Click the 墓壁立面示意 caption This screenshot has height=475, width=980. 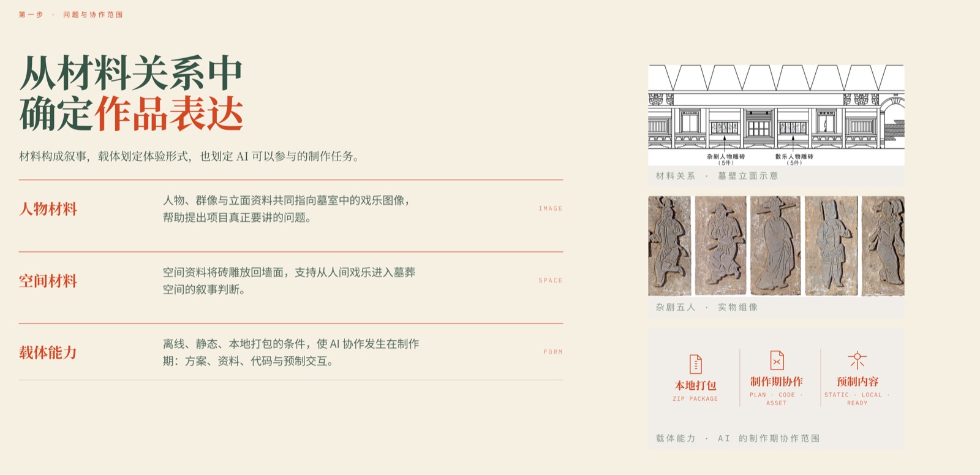(748, 176)
